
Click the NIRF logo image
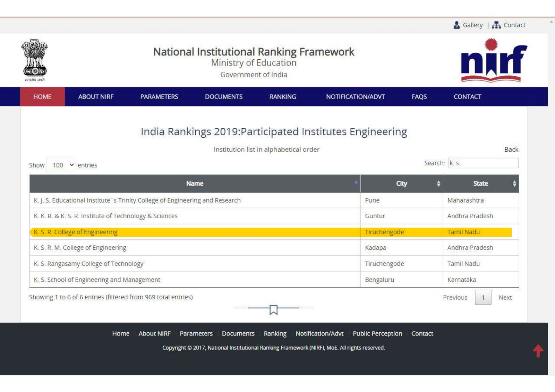tap(494, 61)
